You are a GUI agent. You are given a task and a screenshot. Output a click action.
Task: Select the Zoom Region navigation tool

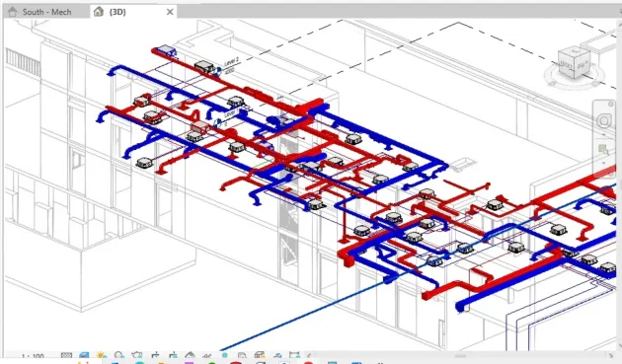click(x=603, y=150)
